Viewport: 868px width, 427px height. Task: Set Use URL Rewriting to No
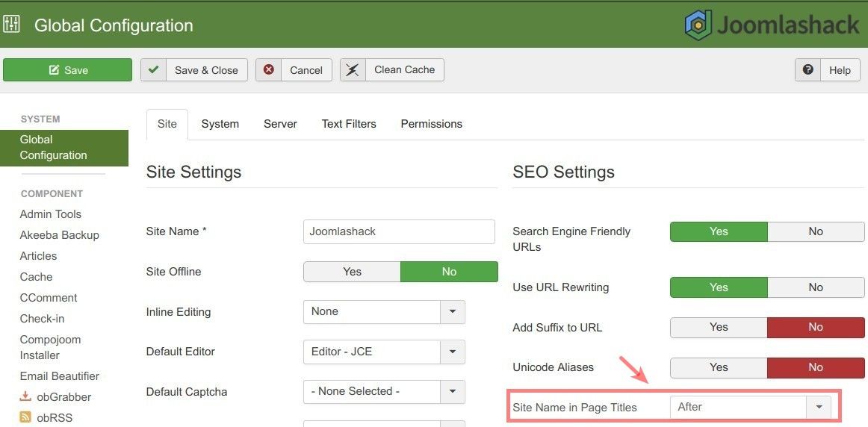pos(816,287)
